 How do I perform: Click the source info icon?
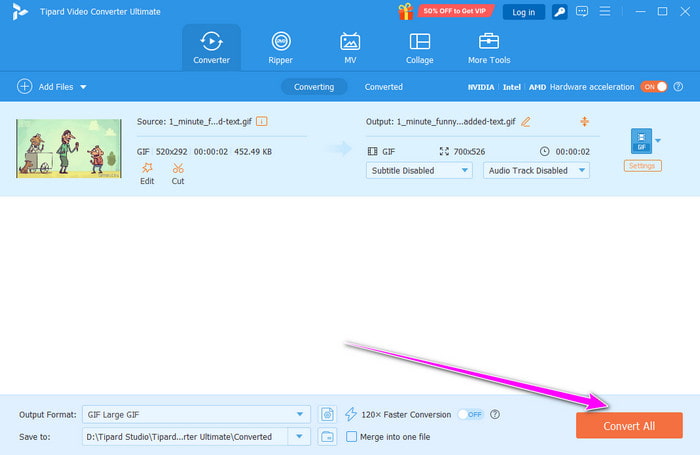pyautogui.click(x=262, y=121)
